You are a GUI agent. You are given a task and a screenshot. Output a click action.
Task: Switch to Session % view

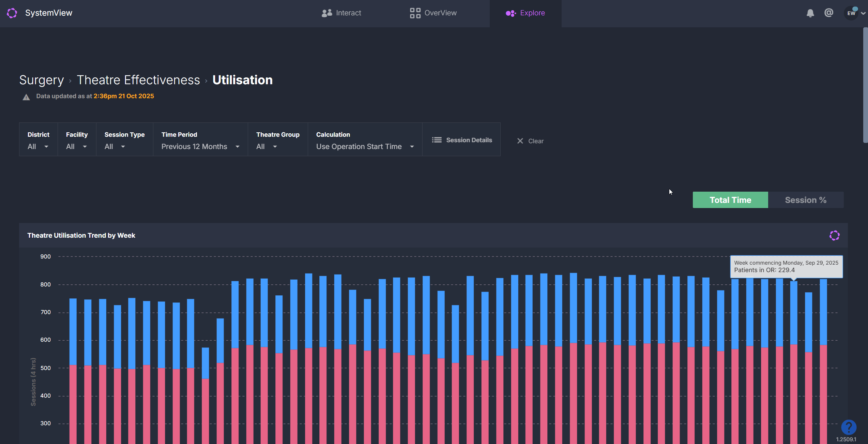tap(805, 200)
